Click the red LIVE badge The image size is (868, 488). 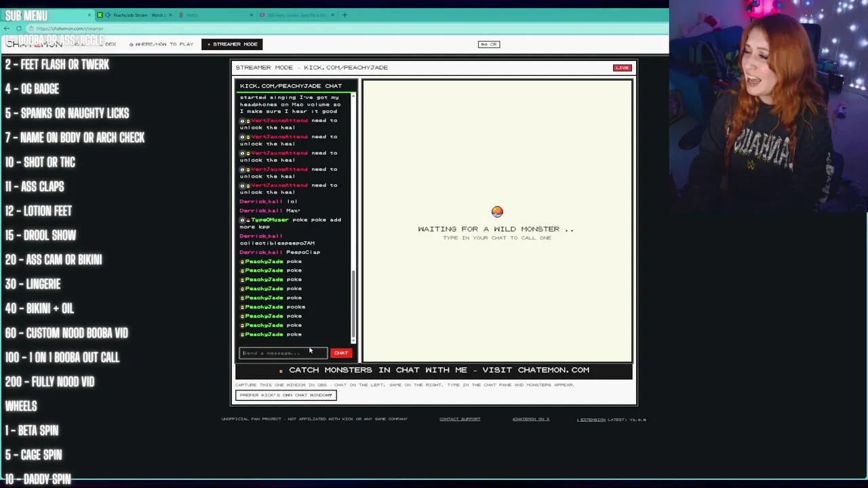pyautogui.click(x=622, y=68)
